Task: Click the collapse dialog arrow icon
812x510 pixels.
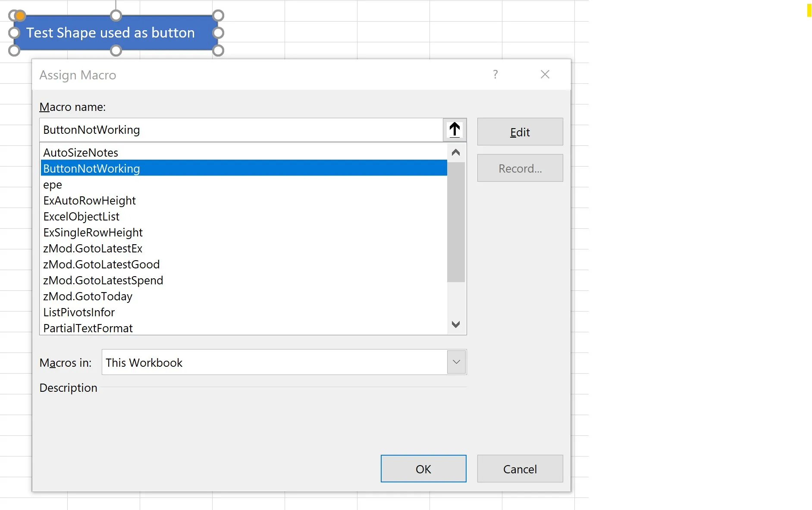Action: click(x=455, y=130)
